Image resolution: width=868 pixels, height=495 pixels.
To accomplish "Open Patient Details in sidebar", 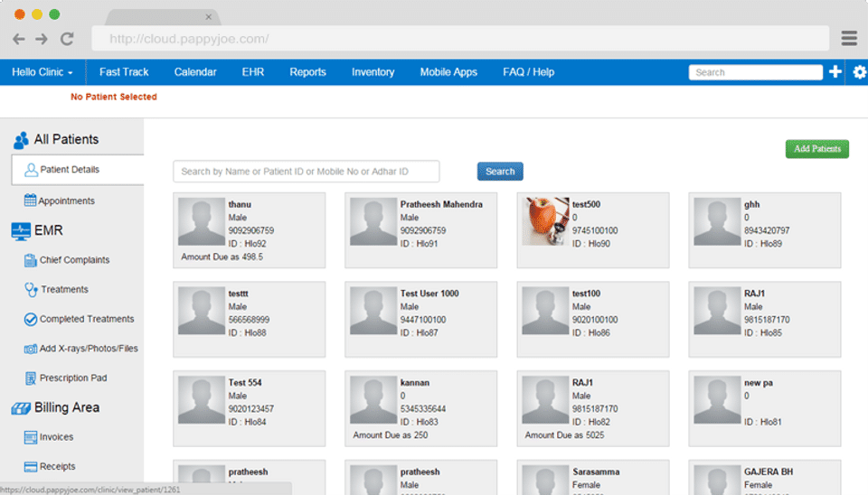I will pos(70,170).
